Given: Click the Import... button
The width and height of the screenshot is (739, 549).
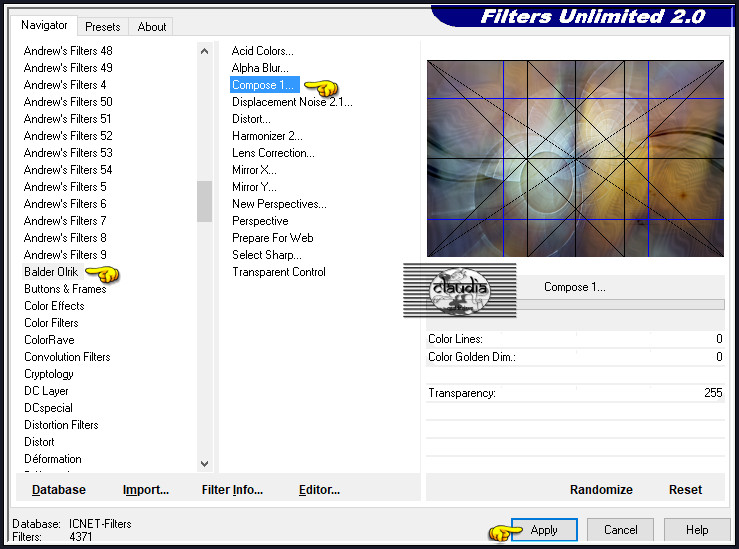Looking at the screenshot, I should 146,490.
